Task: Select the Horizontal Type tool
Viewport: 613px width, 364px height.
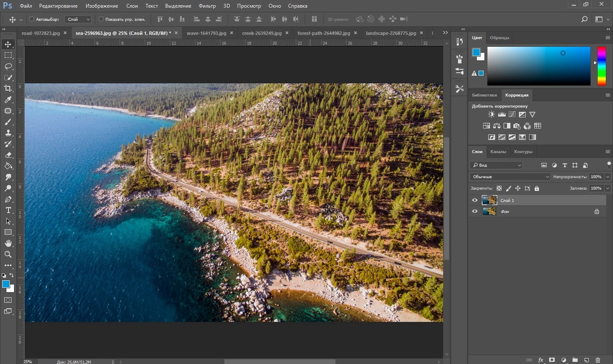Action: pos(8,210)
